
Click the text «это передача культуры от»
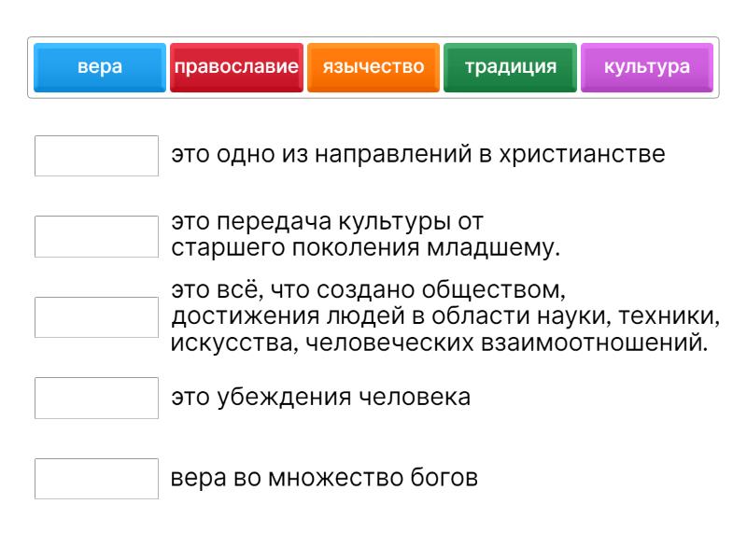(327, 224)
